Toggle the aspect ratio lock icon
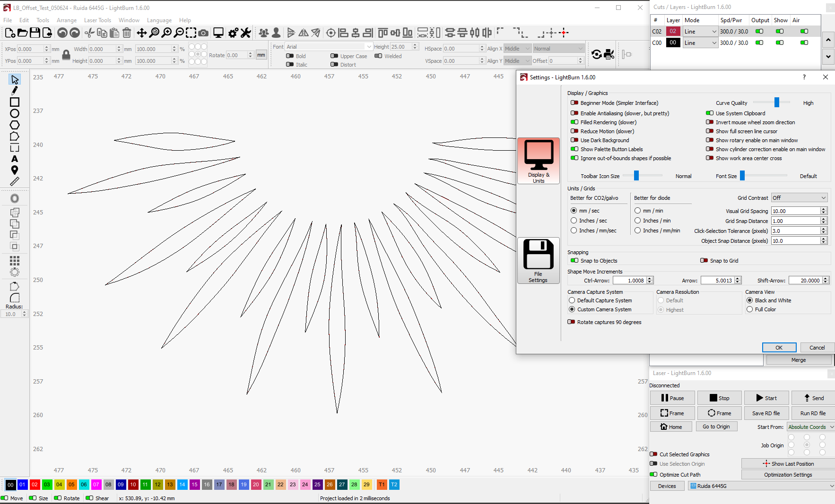This screenshot has height=504, width=835. (x=66, y=55)
